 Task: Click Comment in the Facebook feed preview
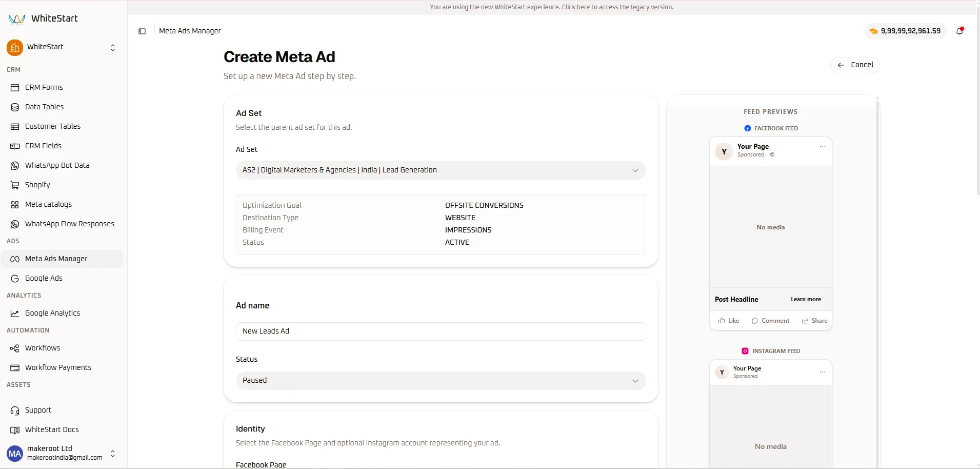770,321
